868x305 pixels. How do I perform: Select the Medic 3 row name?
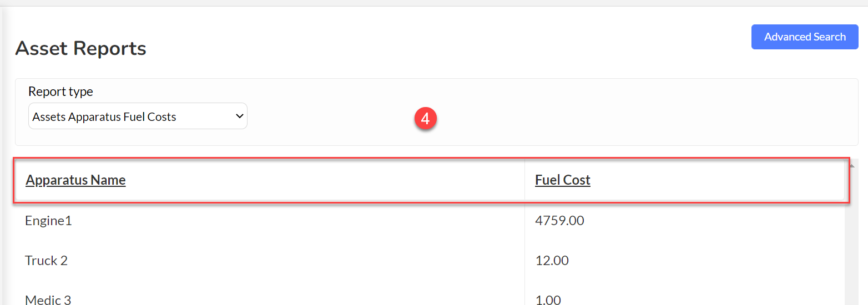[x=48, y=299]
